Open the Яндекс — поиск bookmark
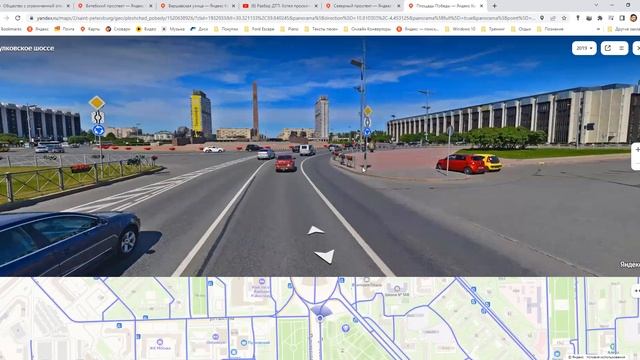 click(418, 29)
